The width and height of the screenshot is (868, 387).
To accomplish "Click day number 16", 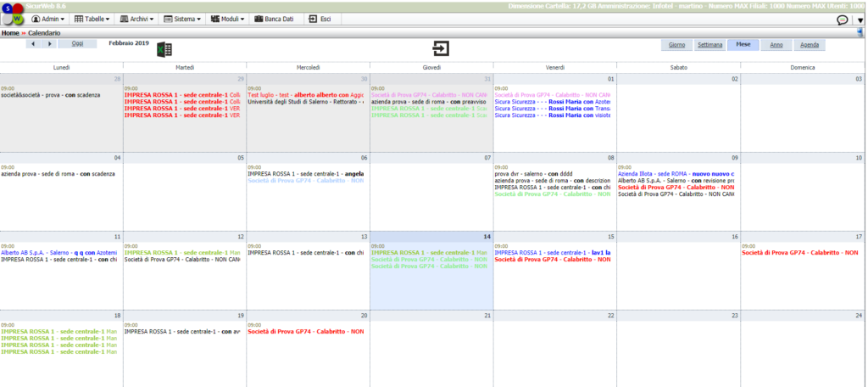I will [x=735, y=237].
